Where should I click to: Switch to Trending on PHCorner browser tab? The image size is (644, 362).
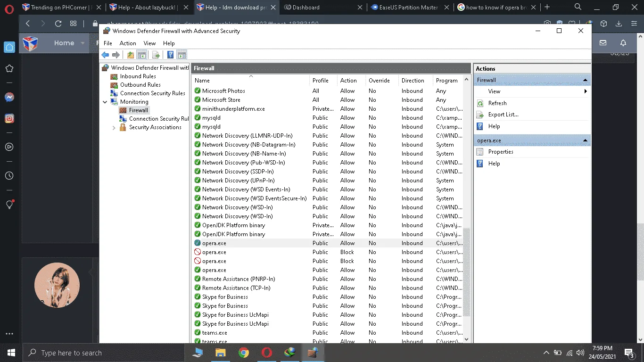[62, 8]
